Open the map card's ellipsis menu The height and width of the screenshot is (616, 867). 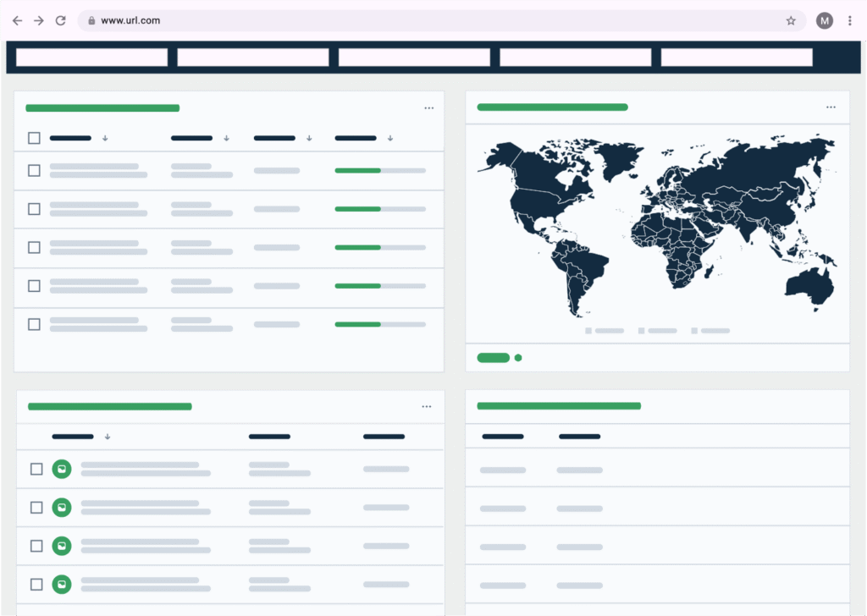pyautogui.click(x=831, y=107)
